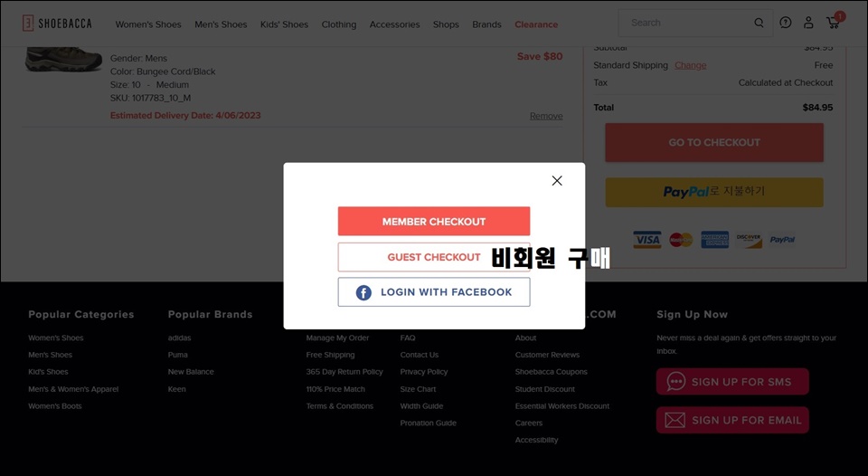The image size is (868, 476).
Task: Click Login with Facebook button
Action: pyautogui.click(x=434, y=292)
